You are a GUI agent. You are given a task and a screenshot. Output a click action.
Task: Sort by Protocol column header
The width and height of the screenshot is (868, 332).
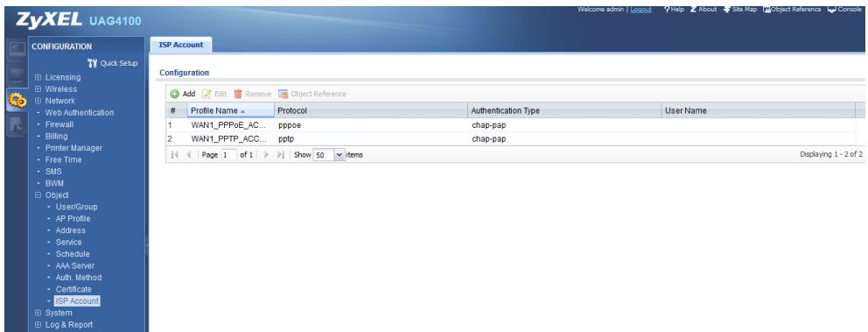(x=370, y=110)
